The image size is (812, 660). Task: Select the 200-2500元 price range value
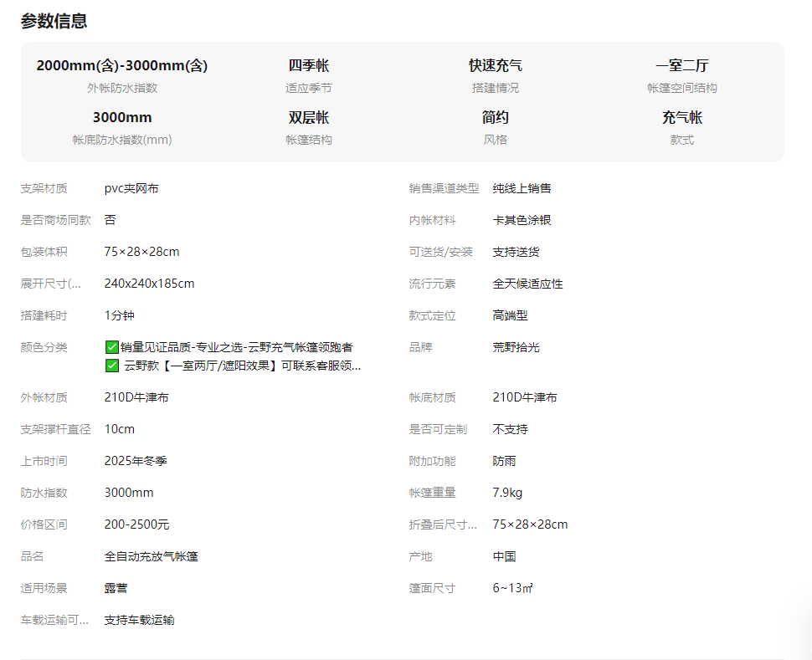[x=136, y=524]
